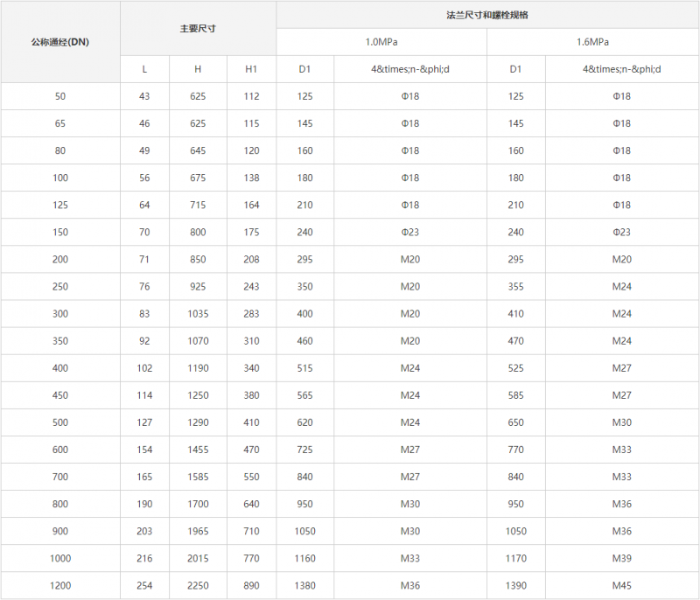Screen dimensions: 700x600
Task: Click DN value 50 in first row
Action: (x=60, y=96)
